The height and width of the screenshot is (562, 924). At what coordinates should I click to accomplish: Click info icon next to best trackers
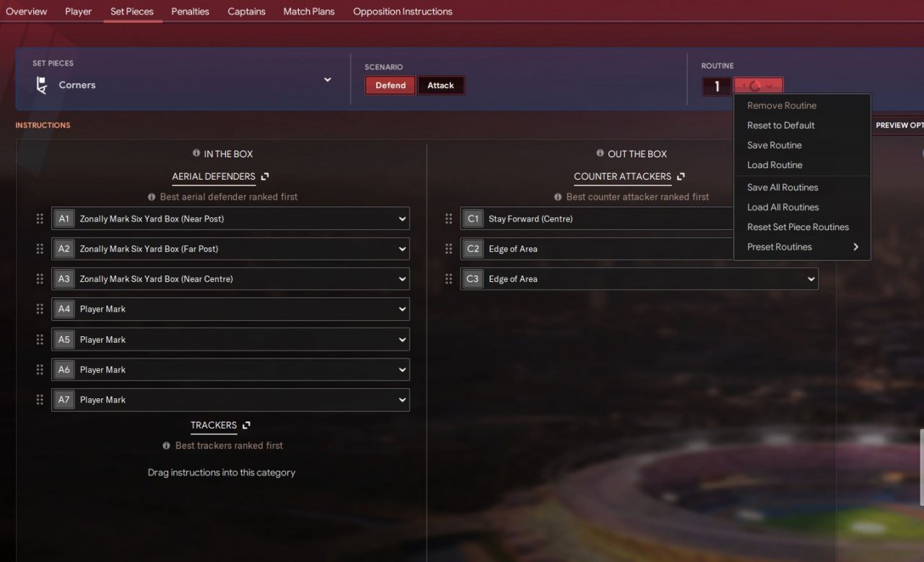167,445
